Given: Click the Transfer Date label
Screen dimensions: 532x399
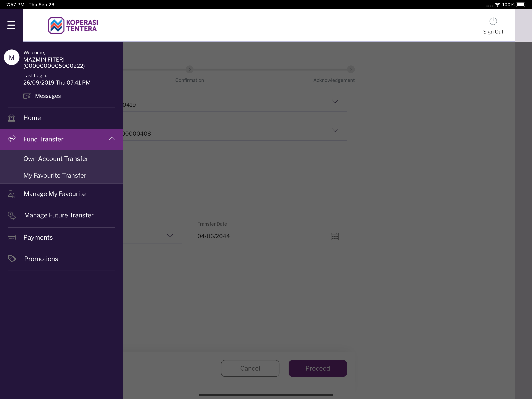Looking at the screenshot, I should [x=212, y=224].
